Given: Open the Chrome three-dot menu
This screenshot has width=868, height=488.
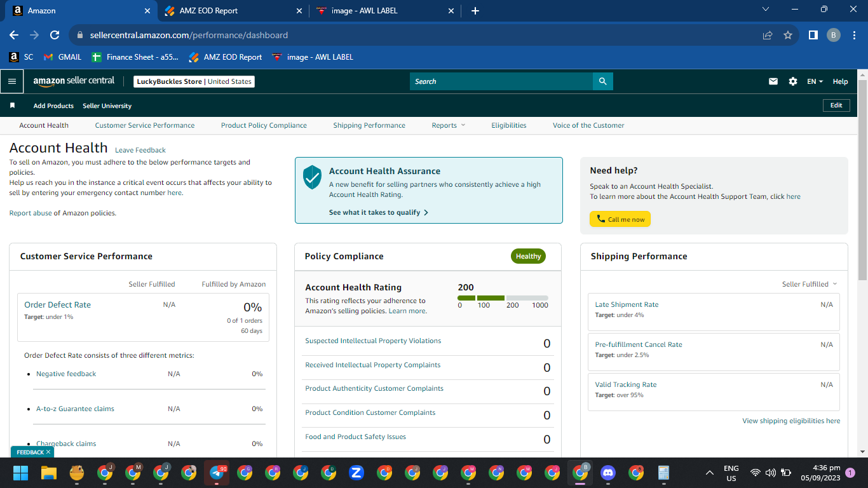Looking at the screenshot, I should [854, 35].
